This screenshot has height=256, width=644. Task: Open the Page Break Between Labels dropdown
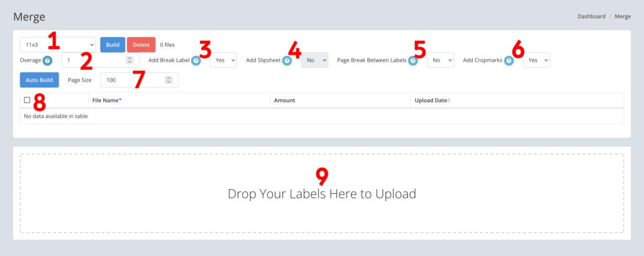(x=440, y=60)
